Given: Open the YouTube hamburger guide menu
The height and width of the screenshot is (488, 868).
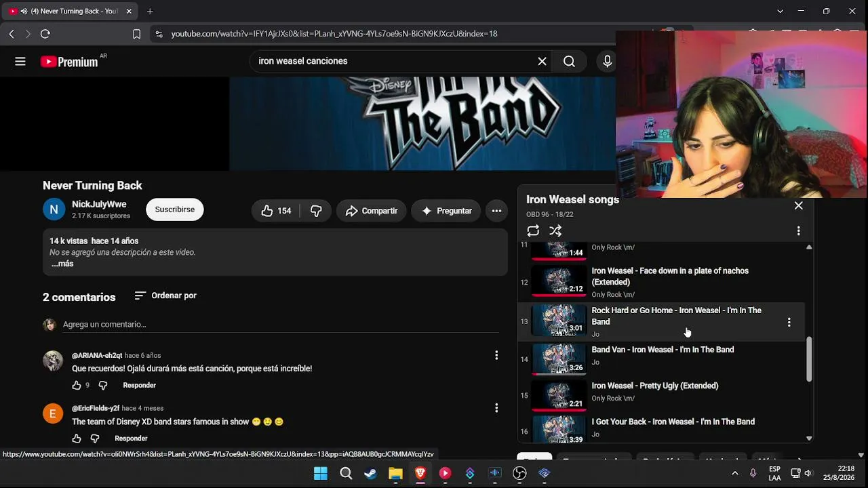Looking at the screenshot, I should pos(20,62).
